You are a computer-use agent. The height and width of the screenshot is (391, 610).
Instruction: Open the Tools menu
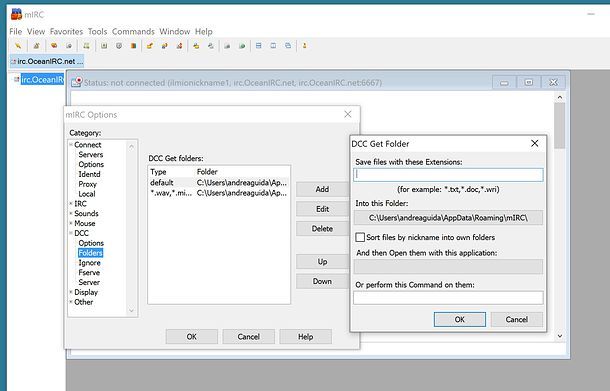click(x=97, y=32)
